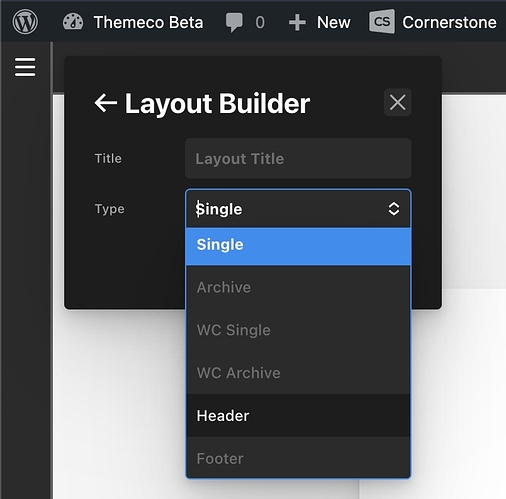Select Footer in the Type dropdown
The width and height of the screenshot is (506, 499).
pyautogui.click(x=298, y=457)
